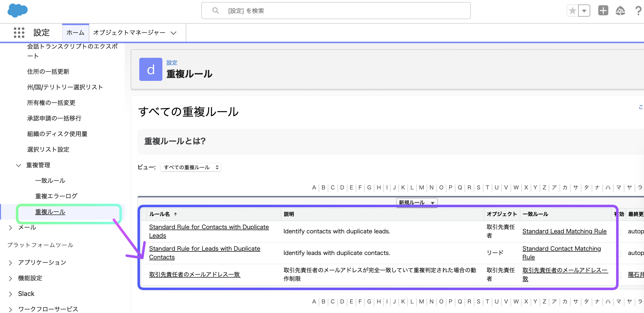Viewport: 644px width, 313px height.
Task: Select the ホーム tab
Action: pos(75,32)
